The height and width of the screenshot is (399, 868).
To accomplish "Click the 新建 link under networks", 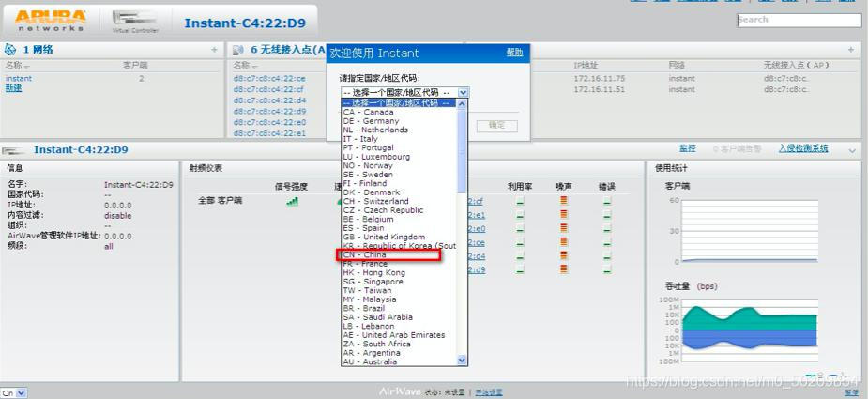I will pos(14,88).
